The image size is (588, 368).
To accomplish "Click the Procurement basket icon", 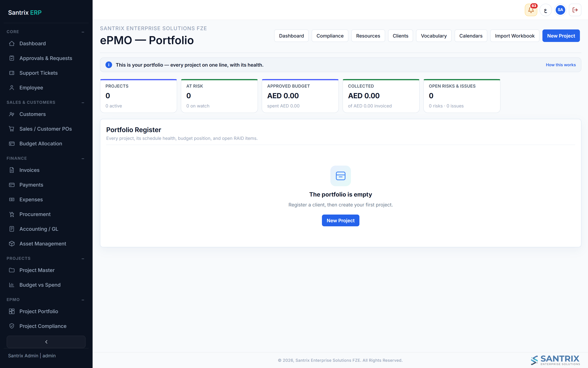I will click(12, 214).
